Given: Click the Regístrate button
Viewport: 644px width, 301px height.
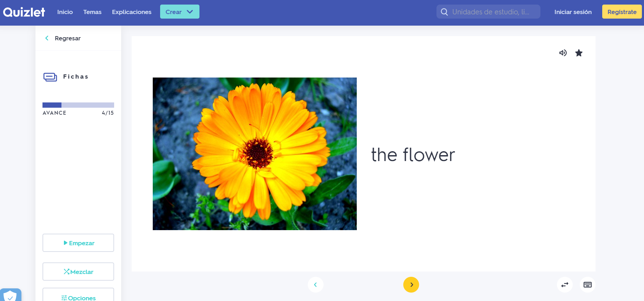Looking at the screenshot, I should point(622,12).
